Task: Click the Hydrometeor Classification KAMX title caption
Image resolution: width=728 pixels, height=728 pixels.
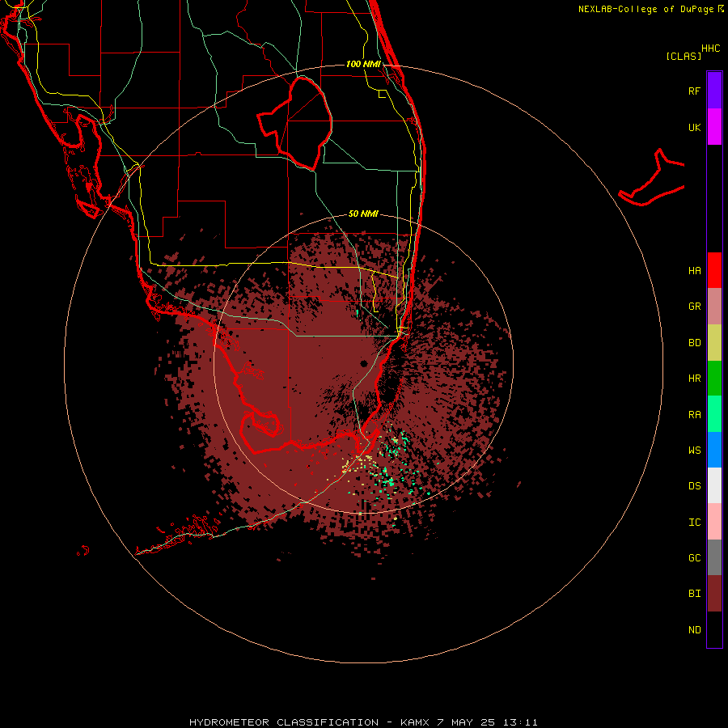Action: pyautogui.click(x=363, y=722)
